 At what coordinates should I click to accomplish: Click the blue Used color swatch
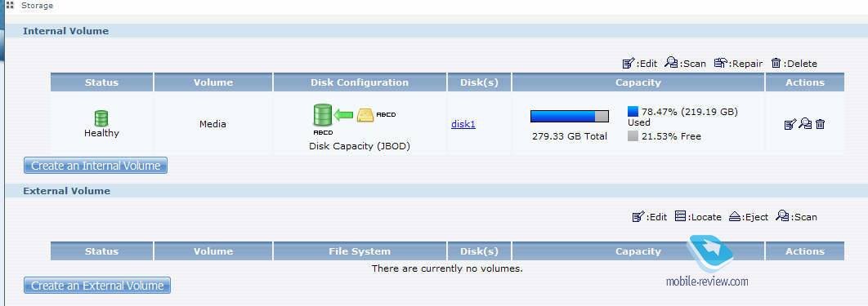[x=633, y=112]
